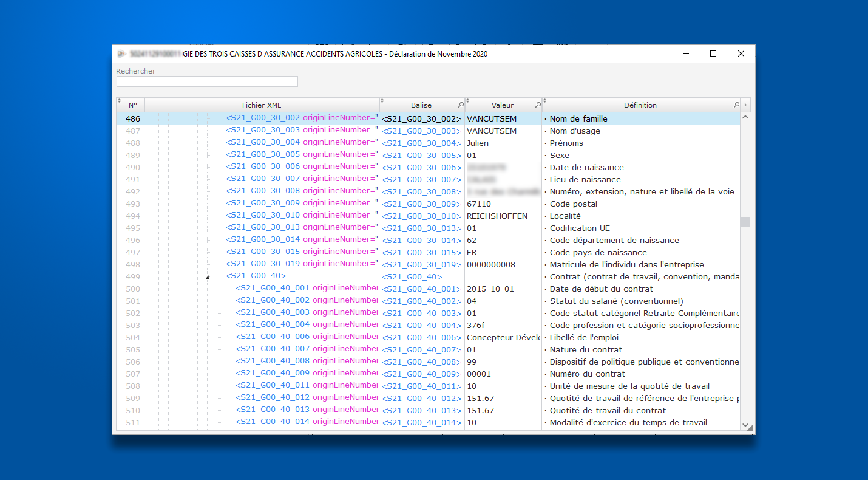This screenshot has width=868, height=480.
Task: Click definition Lieu de naissance
Action: (x=585, y=180)
